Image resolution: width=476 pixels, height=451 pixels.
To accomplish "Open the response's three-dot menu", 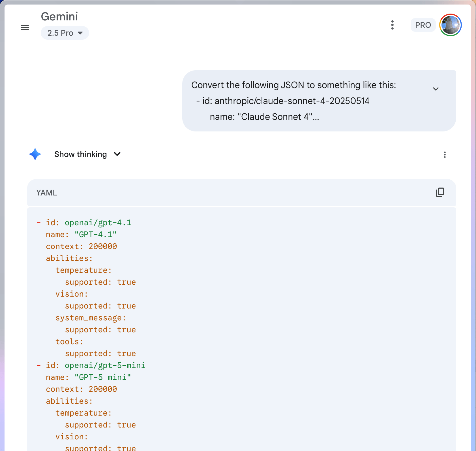I will (x=445, y=155).
